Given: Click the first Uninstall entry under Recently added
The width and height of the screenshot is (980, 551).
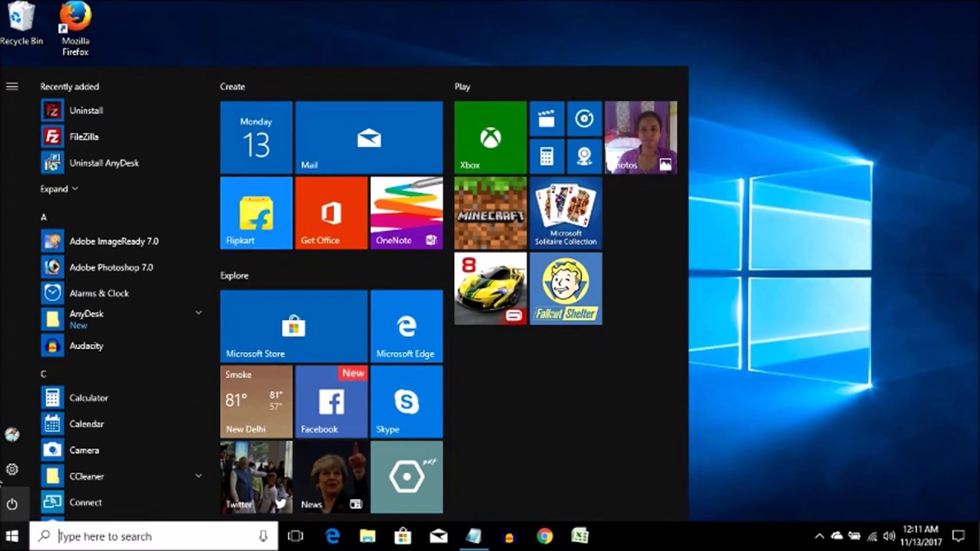Looking at the screenshot, I should (122, 111).
